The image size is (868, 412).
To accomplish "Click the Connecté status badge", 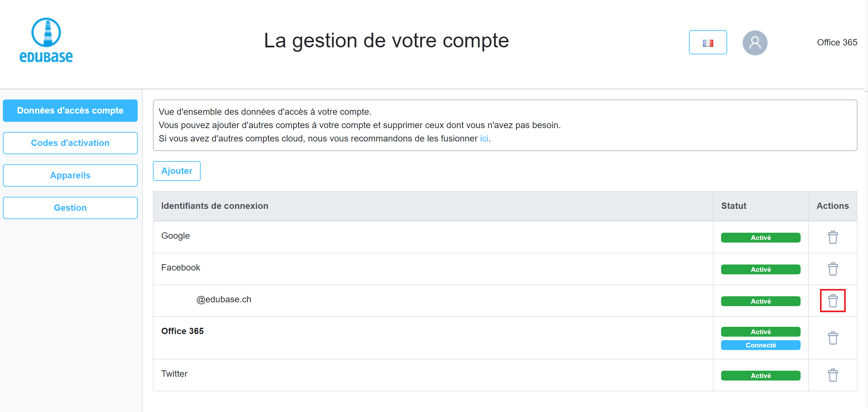I will tap(761, 345).
